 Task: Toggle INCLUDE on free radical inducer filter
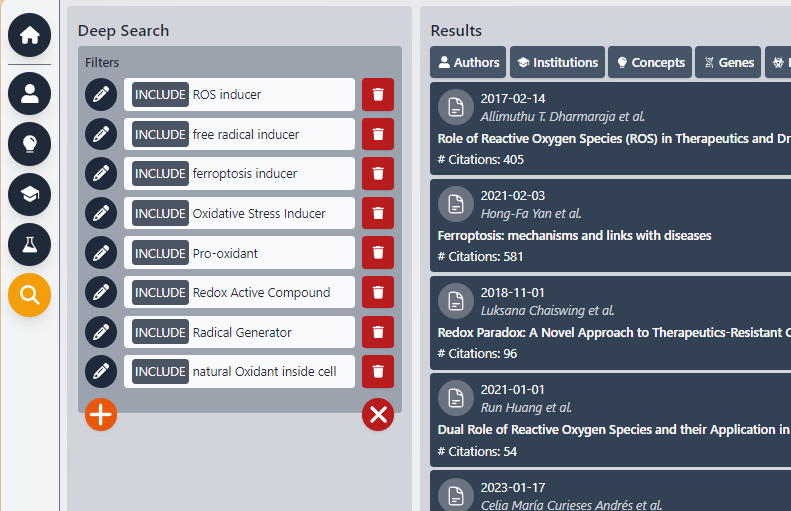pos(160,134)
